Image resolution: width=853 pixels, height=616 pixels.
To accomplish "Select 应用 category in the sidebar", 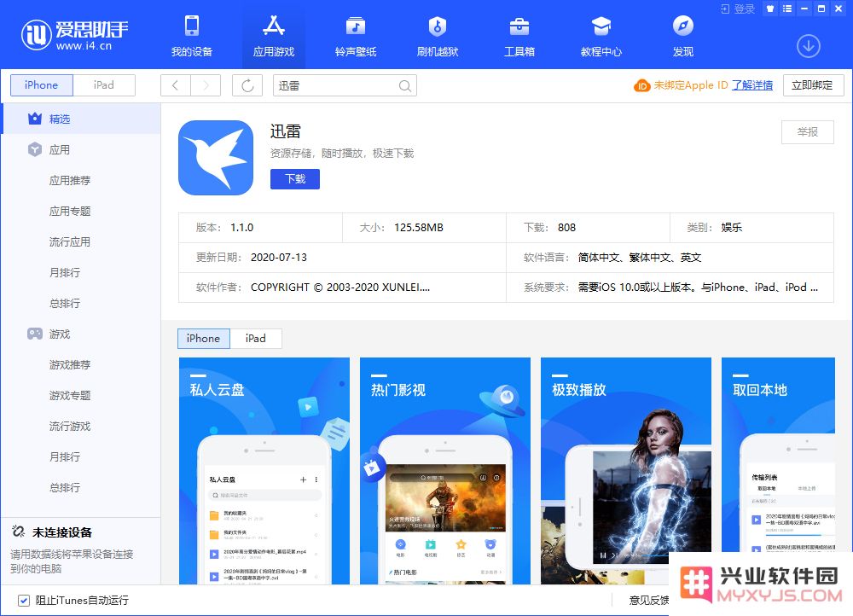I will point(82,149).
